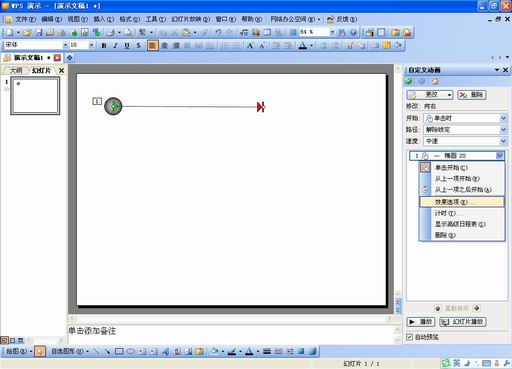Select the rectangle shape drawing tool

click(x=119, y=351)
